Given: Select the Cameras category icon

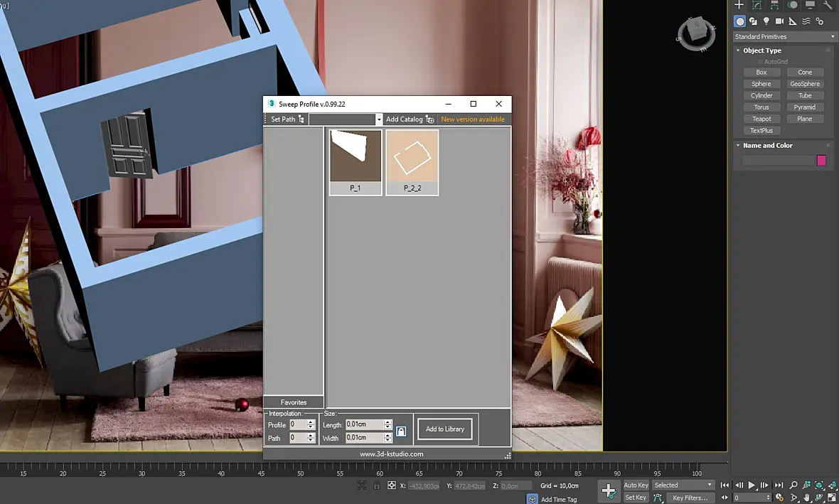Looking at the screenshot, I should coord(779,21).
